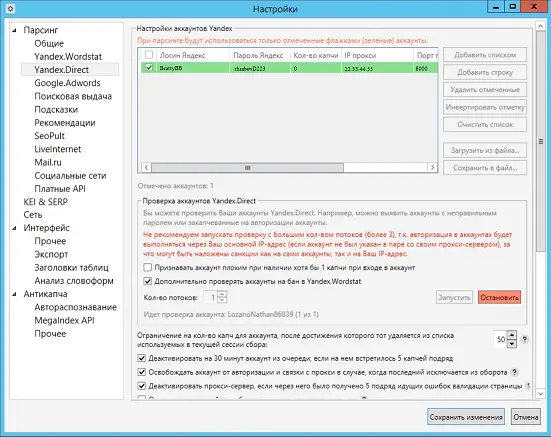Image resolution: width=551 pixels, height=437 pixels.
Task: Open MegaIndex API settings
Action: pyautogui.click(x=64, y=320)
